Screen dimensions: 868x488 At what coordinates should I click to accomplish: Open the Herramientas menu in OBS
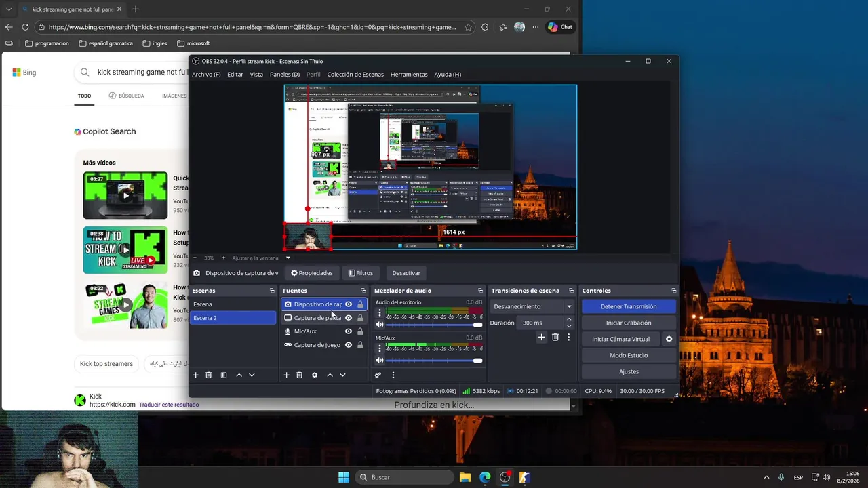pyautogui.click(x=409, y=75)
